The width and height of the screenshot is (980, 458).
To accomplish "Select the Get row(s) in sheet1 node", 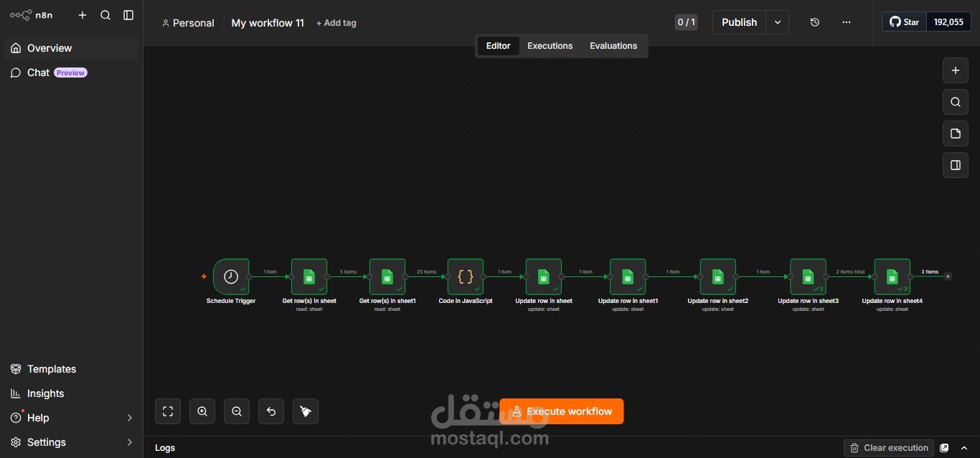I will click(387, 276).
